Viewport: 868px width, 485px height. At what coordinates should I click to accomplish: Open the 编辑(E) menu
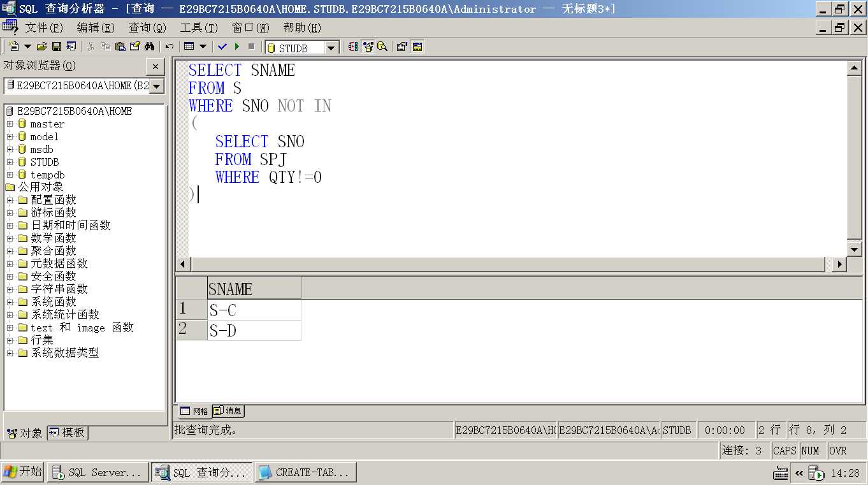96,27
